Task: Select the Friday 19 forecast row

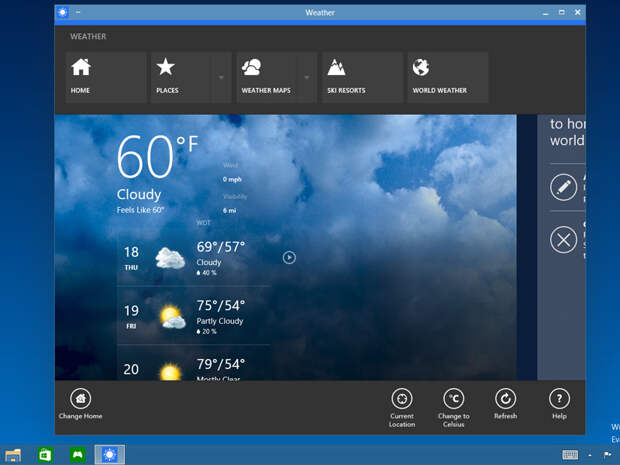Action: point(194,316)
